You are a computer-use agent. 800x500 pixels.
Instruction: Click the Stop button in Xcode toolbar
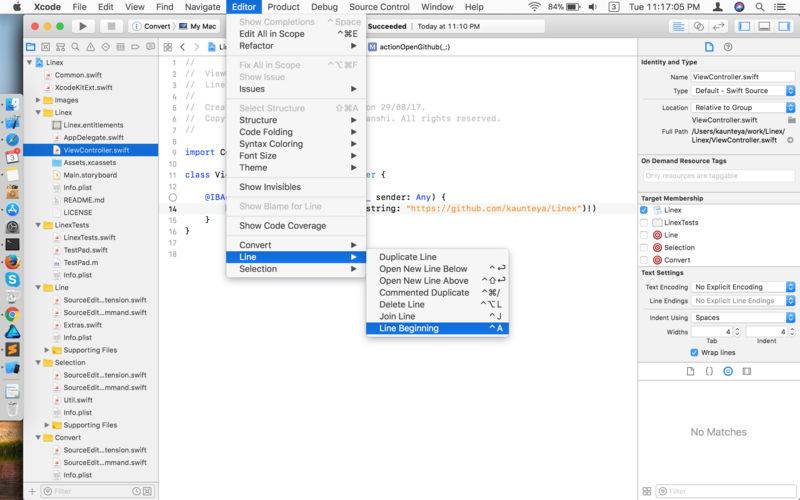pos(111,26)
